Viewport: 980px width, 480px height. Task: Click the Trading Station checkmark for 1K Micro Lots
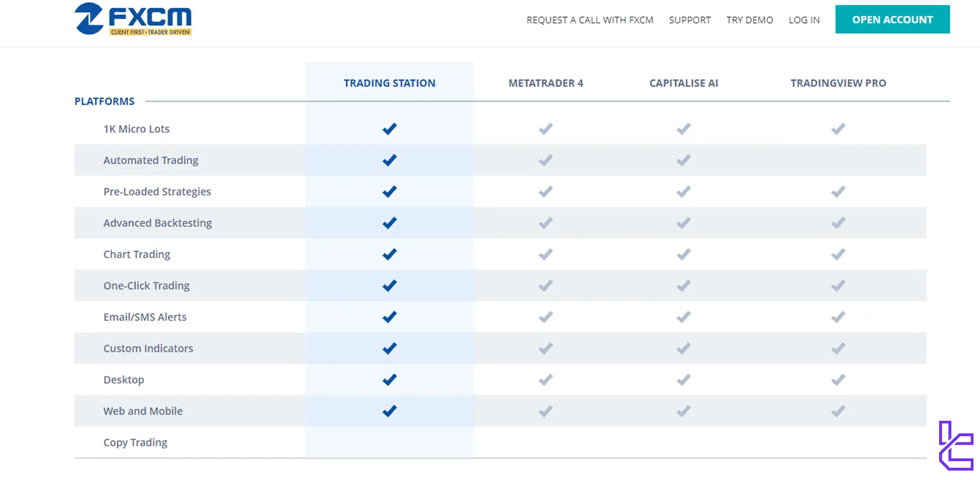tap(389, 129)
